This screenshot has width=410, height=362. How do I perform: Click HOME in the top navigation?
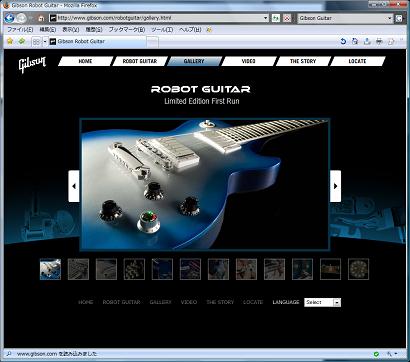click(86, 61)
